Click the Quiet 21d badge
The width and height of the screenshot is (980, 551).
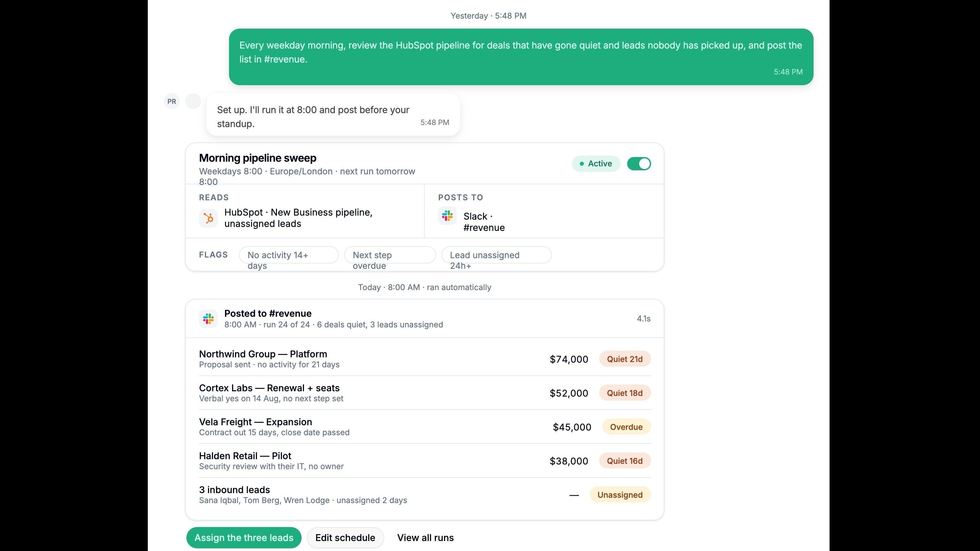pyautogui.click(x=625, y=359)
